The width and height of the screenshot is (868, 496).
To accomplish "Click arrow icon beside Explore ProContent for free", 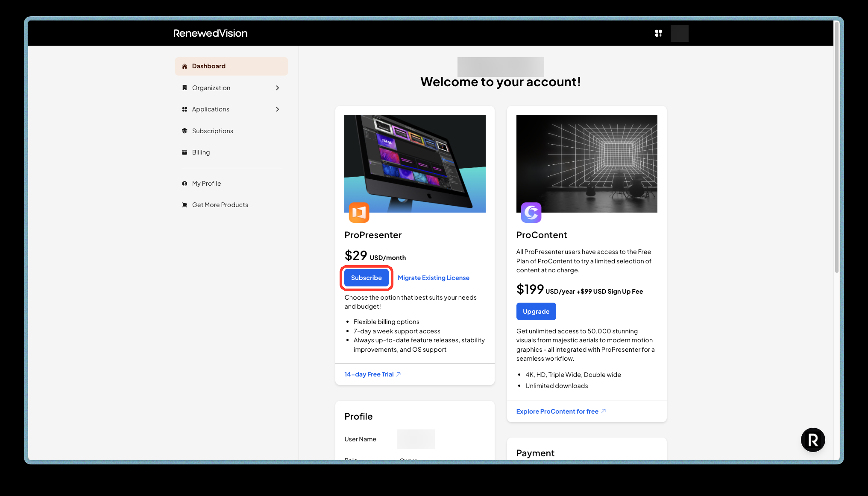I will [604, 411].
